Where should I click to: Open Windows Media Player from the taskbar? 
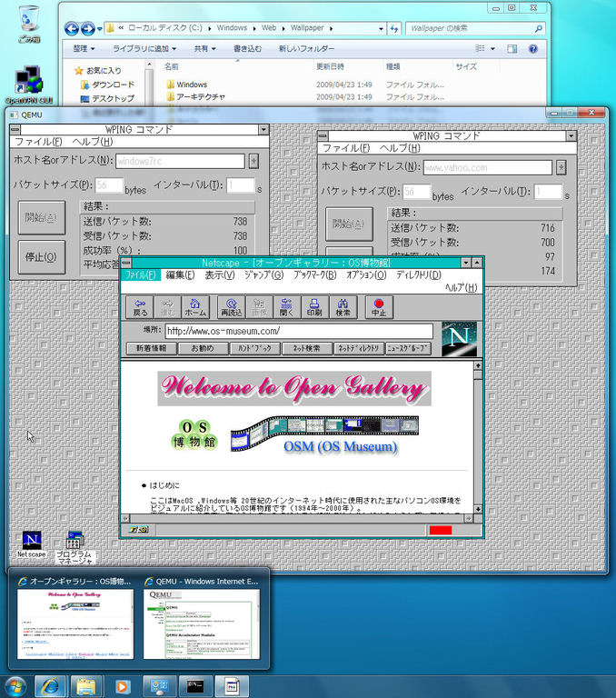pos(123,685)
